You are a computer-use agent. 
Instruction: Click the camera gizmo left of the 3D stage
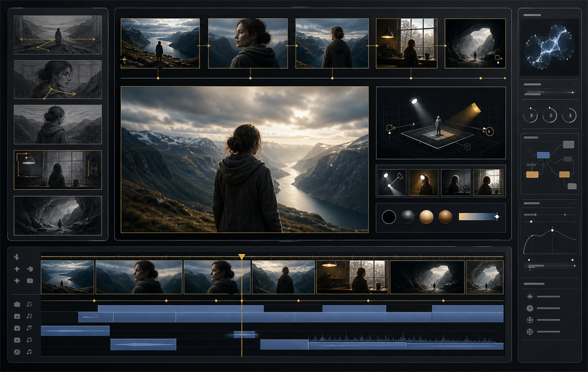[390, 128]
